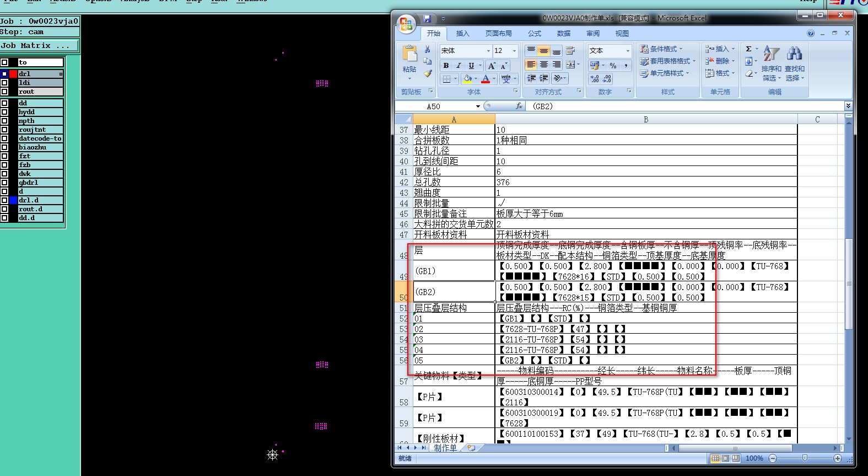Toggle wrap text icon
The width and height of the screenshot is (868, 476).
pos(570,51)
